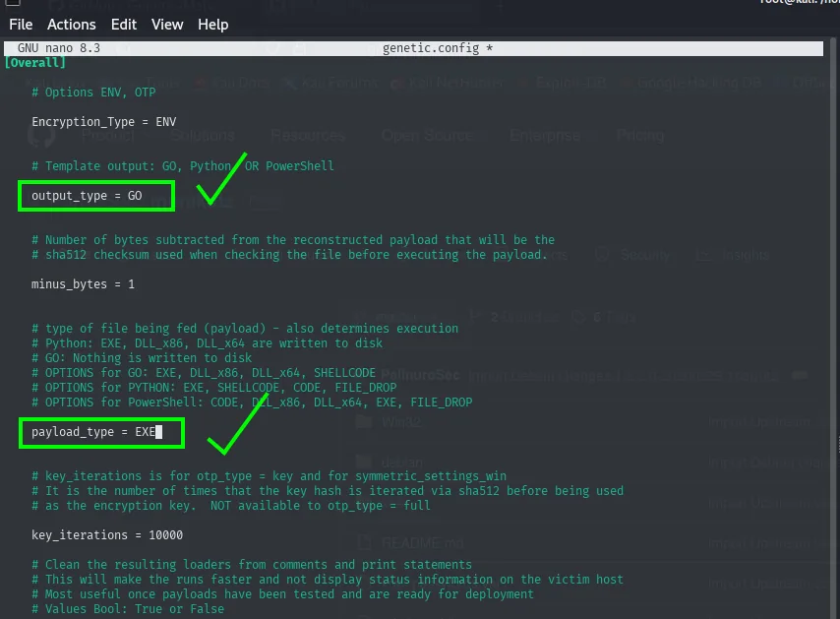Click the genetic.config filename in title bar

pyautogui.click(x=437, y=48)
